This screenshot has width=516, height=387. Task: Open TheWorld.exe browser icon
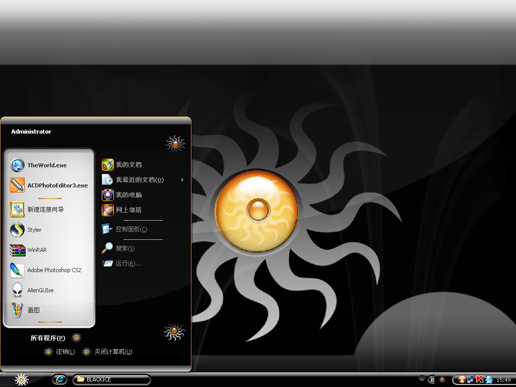pos(17,165)
